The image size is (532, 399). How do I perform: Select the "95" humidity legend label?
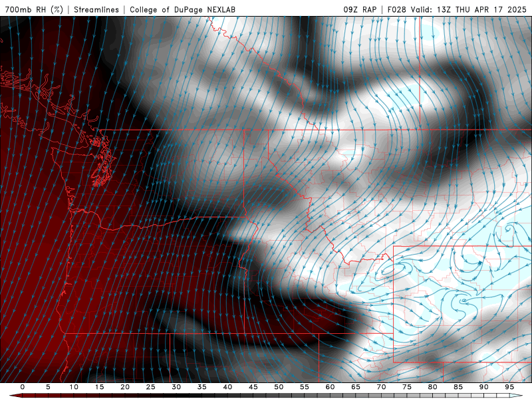[x=509, y=387]
